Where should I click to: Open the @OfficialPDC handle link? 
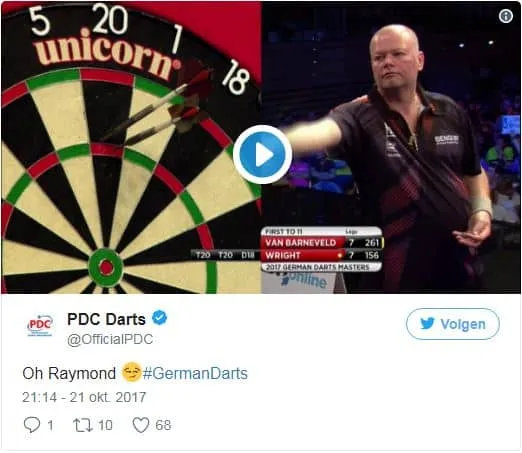(x=110, y=339)
